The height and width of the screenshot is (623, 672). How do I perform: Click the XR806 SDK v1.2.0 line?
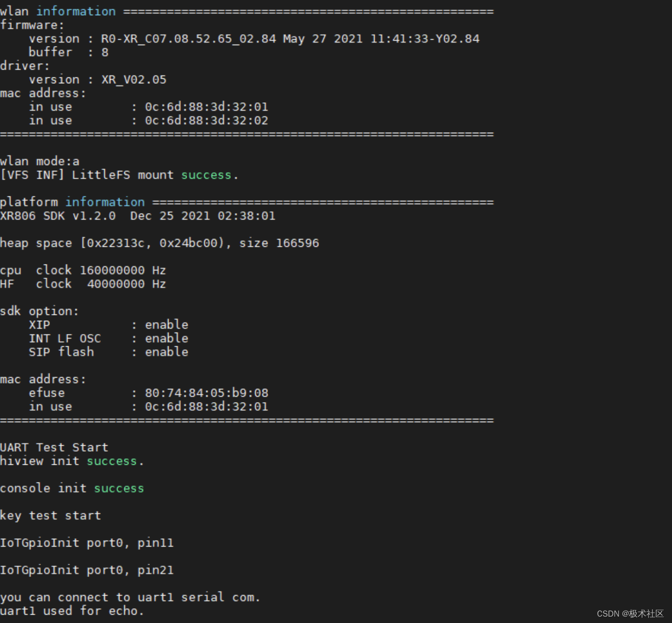point(138,216)
